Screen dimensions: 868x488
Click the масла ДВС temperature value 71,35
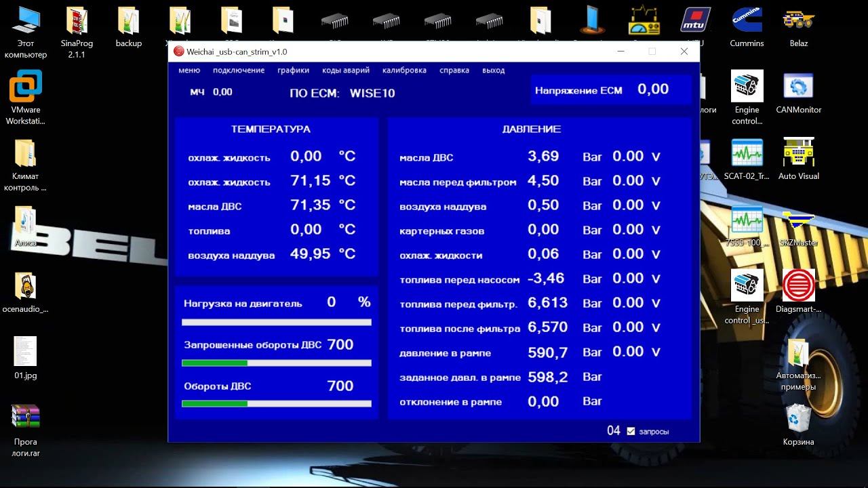pyautogui.click(x=311, y=205)
